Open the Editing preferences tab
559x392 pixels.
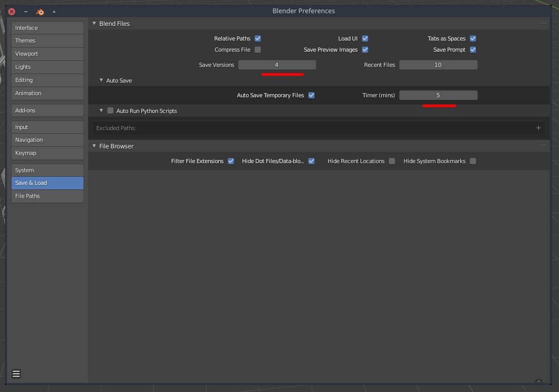[48, 80]
